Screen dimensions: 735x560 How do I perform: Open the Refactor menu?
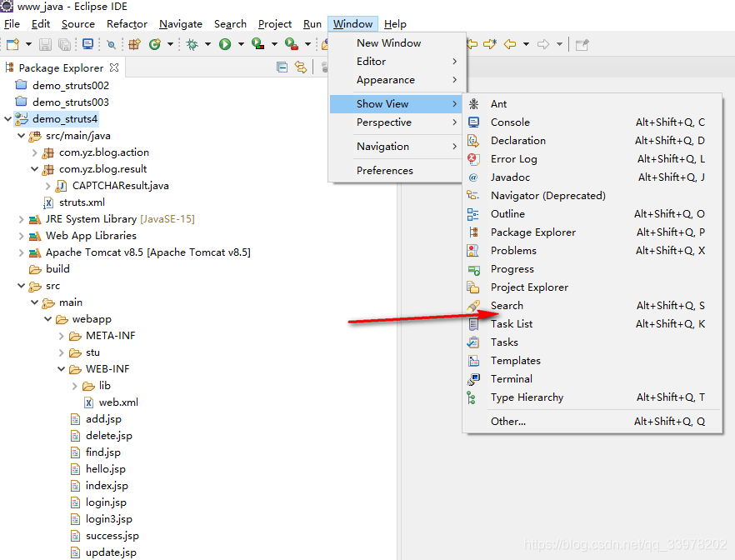click(127, 24)
